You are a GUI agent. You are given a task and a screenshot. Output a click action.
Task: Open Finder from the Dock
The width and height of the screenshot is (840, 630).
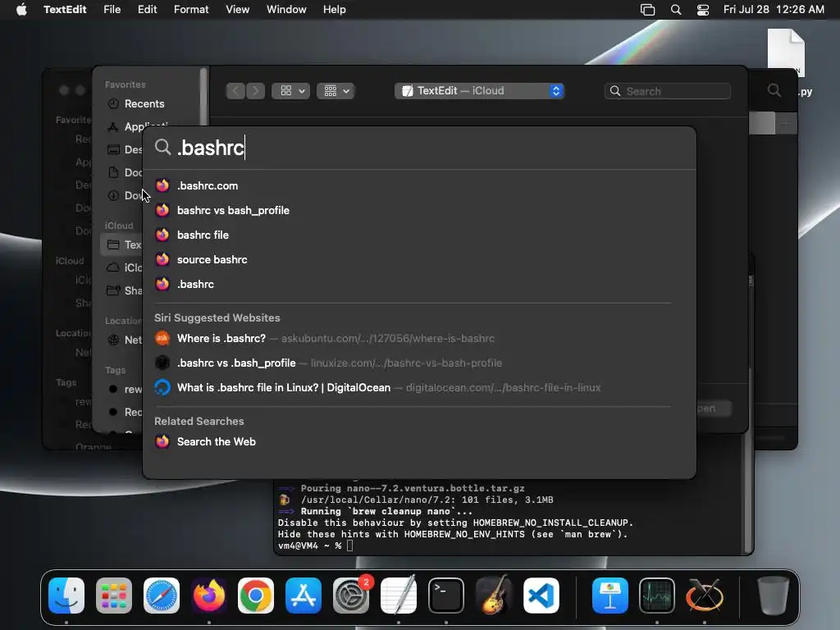click(x=66, y=596)
